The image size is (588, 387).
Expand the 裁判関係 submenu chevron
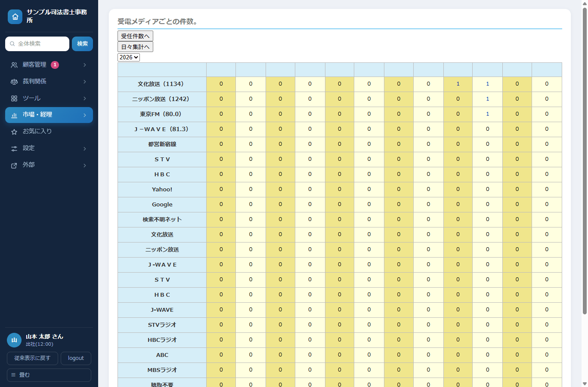(x=85, y=82)
